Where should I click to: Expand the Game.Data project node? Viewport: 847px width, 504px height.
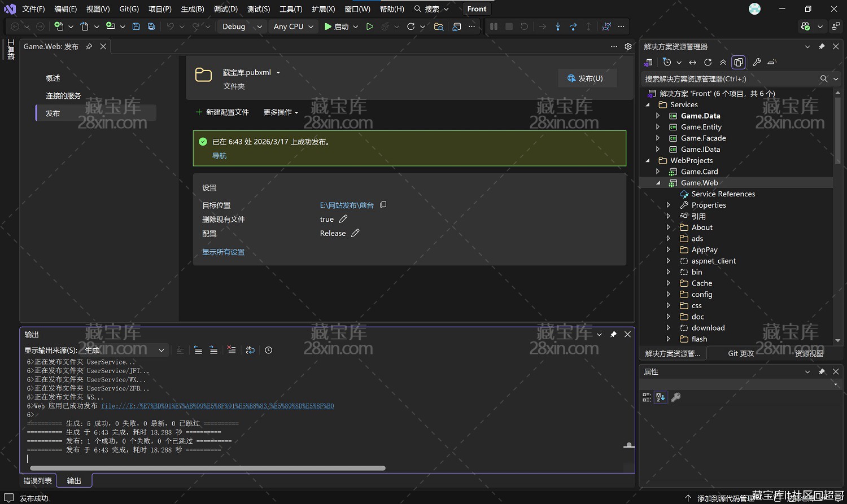[658, 116]
